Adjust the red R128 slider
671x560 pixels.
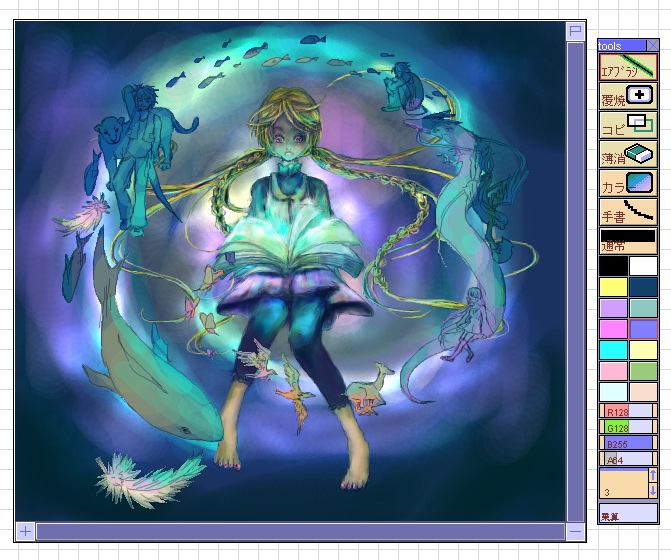(x=628, y=411)
